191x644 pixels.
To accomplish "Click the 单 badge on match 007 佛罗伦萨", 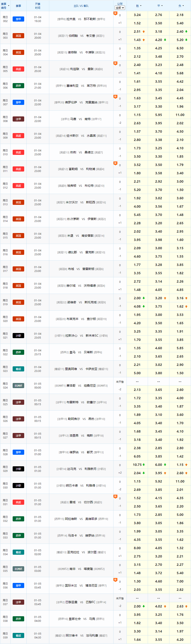I will pos(115,97).
